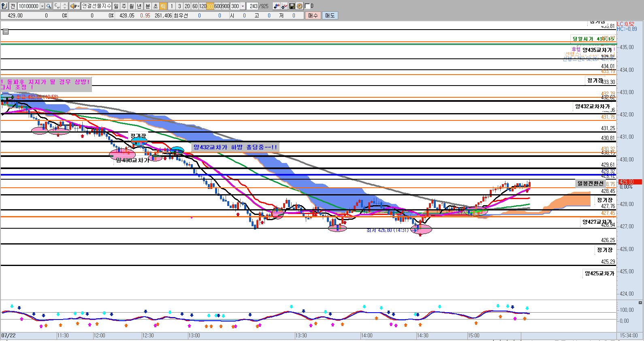Click the 양425교차가 price line label
Screen dimensions: 644x341
(x=599, y=273)
